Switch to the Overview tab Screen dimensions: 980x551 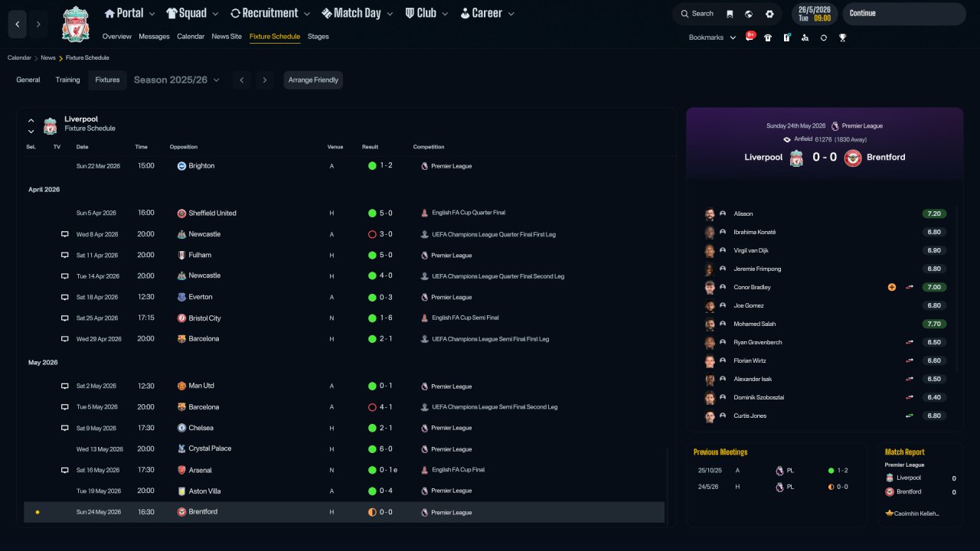116,37
